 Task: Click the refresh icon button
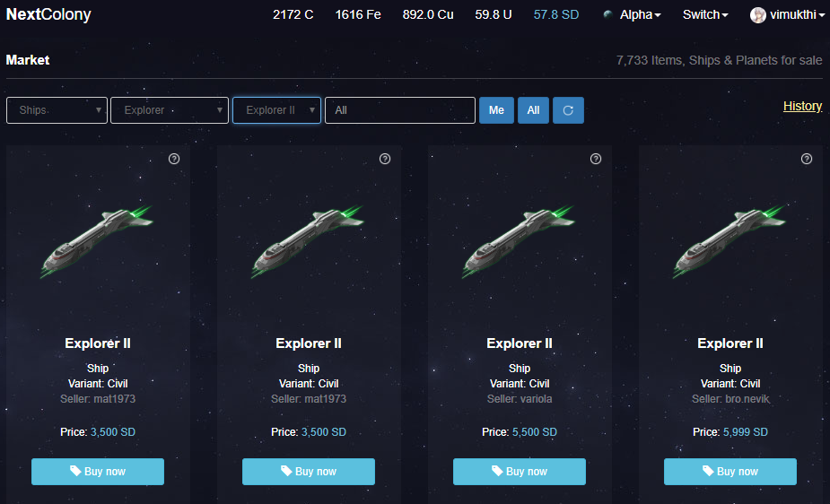pos(568,110)
